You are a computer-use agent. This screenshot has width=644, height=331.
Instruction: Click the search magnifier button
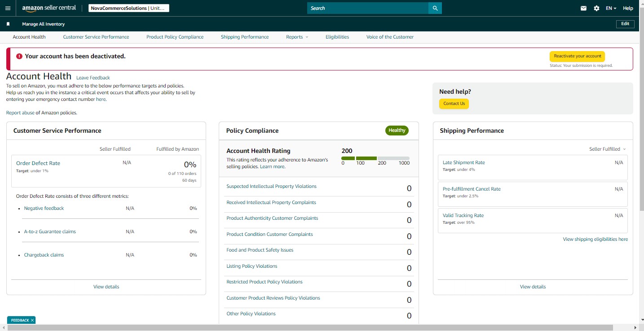[435, 8]
